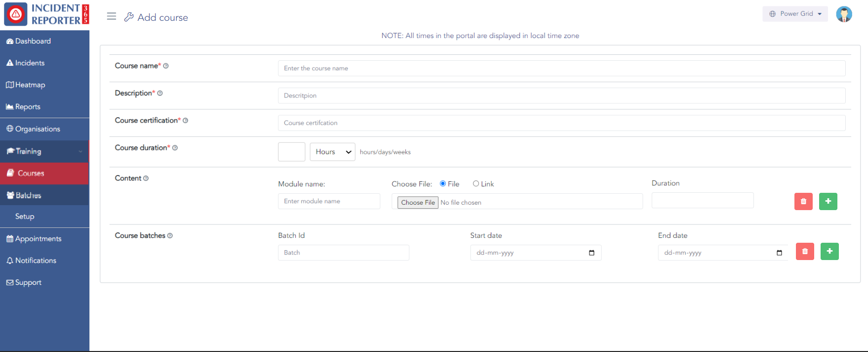Click the Choose File button
This screenshot has width=868, height=352.
[x=418, y=203]
